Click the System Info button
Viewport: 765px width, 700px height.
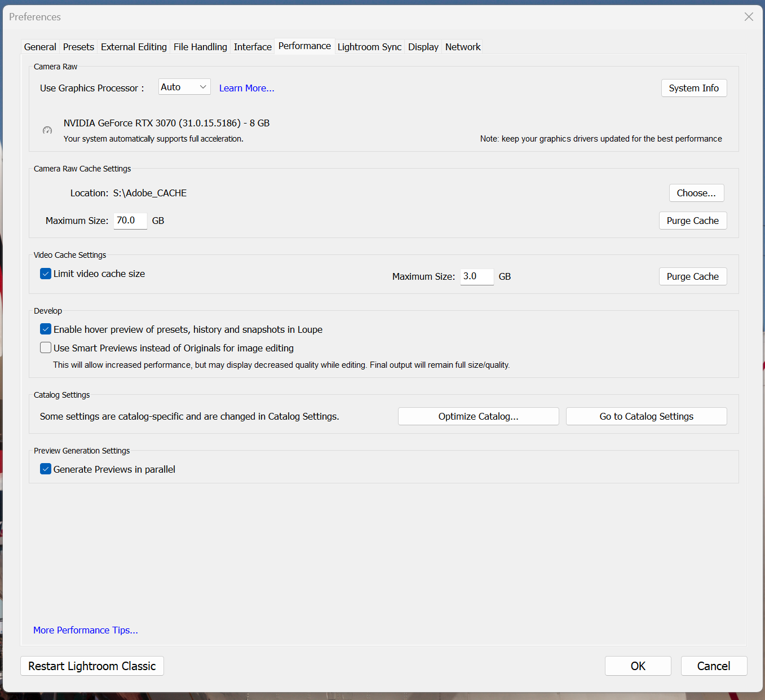pos(693,87)
